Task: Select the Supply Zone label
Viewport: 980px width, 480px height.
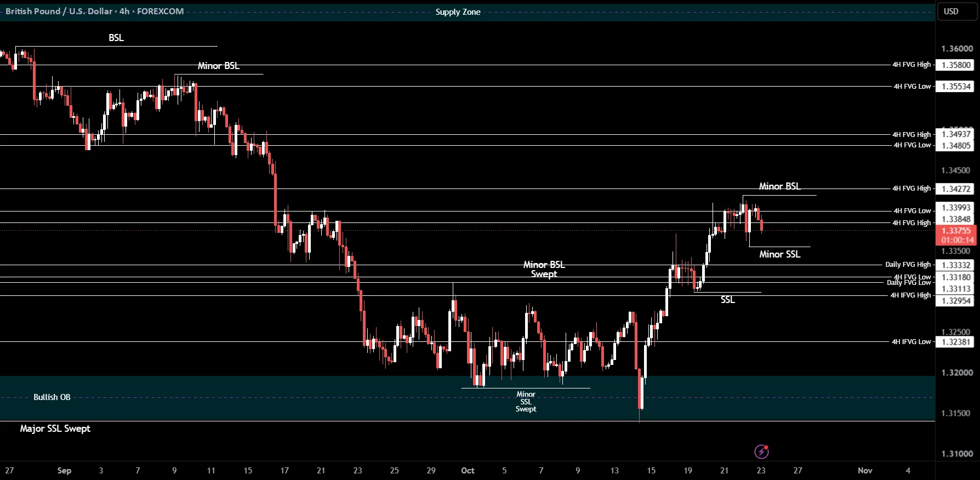Action: 458,12
